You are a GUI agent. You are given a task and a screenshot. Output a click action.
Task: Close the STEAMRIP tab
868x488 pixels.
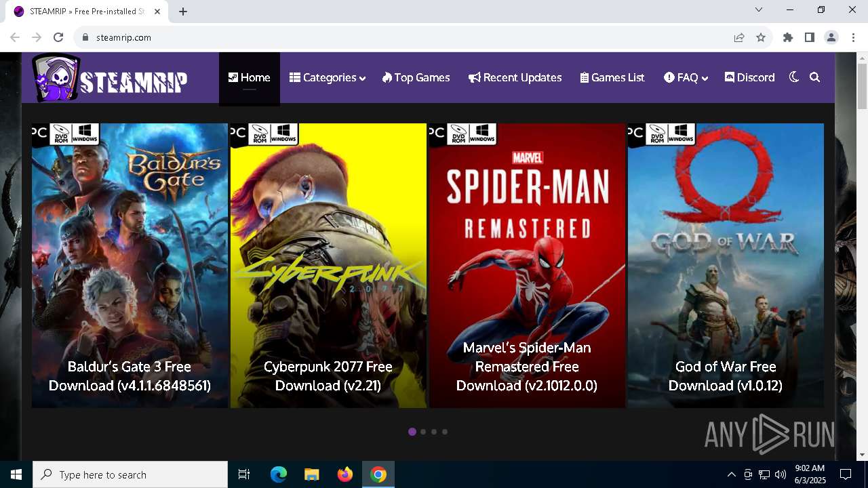pos(157,12)
